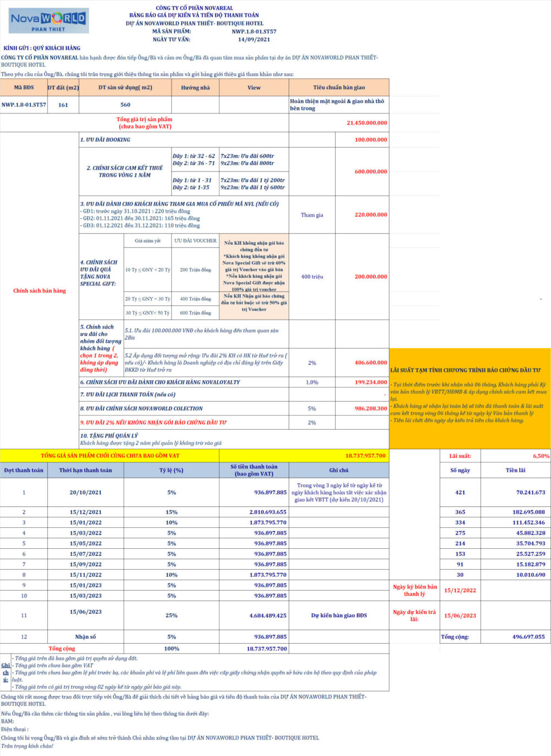551x756 pixels.
Task: Select the payment amount 2.810.693.655
Action: tap(268, 512)
